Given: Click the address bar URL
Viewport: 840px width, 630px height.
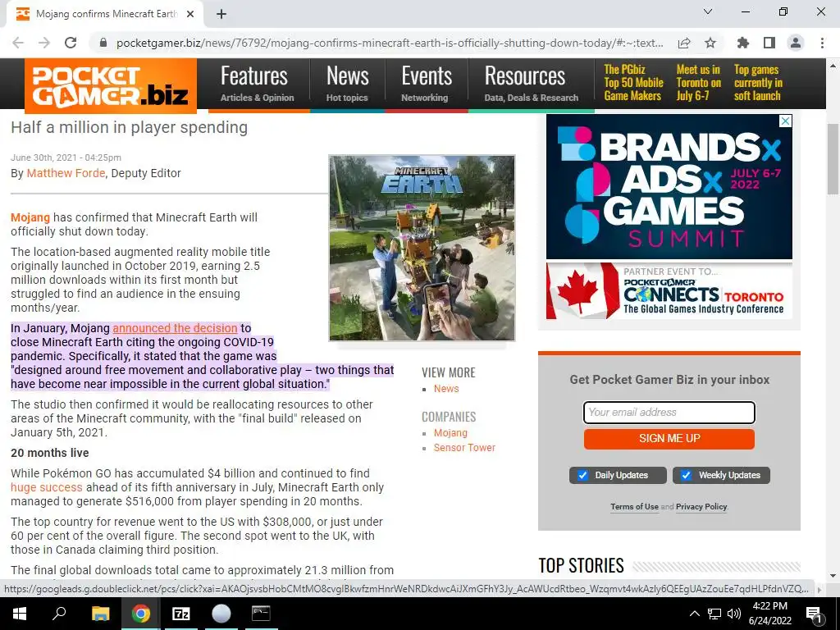Looking at the screenshot, I should (x=390, y=43).
